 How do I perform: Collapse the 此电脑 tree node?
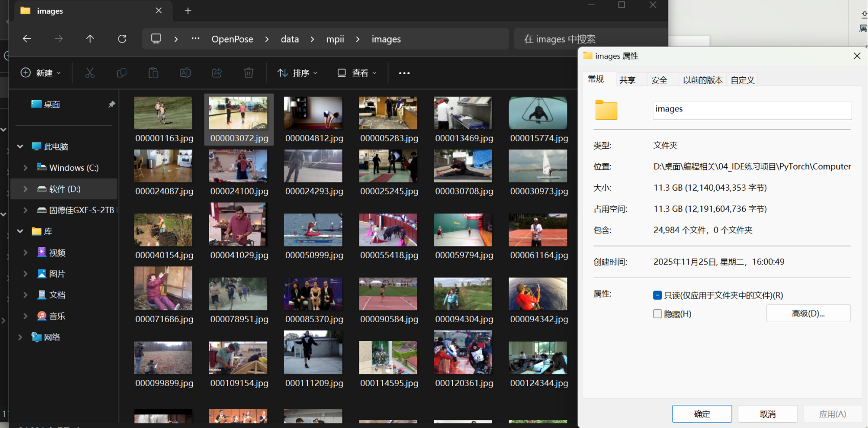pos(20,147)
